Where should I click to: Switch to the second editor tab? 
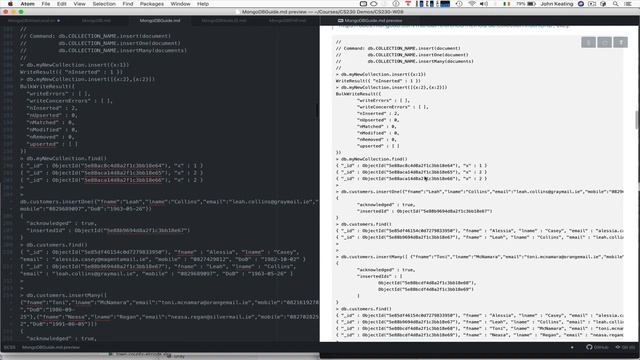(96, 20)
